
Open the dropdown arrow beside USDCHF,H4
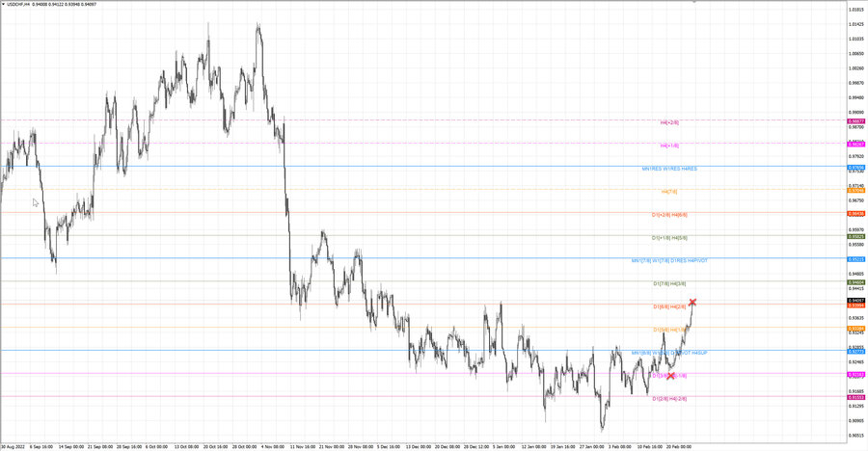[3, 4]
